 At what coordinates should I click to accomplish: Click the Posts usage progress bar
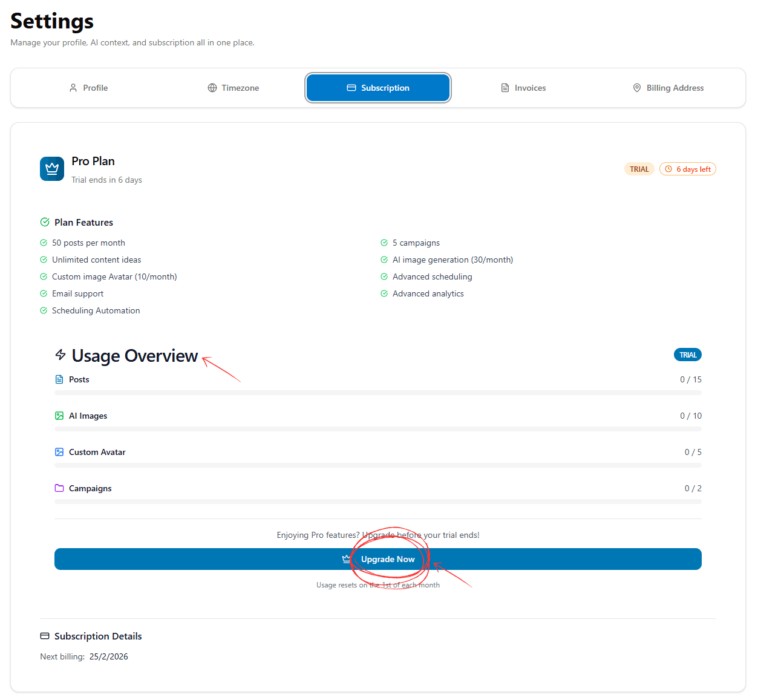click(378, 393)
